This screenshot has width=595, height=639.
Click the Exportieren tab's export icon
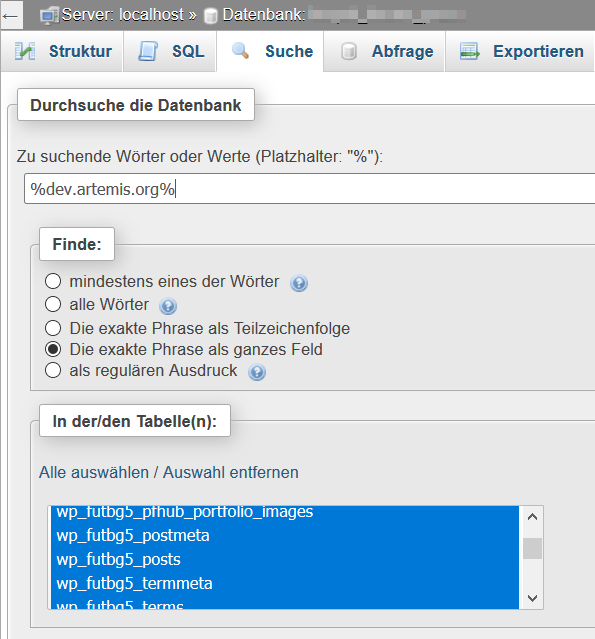click(469, 51)
